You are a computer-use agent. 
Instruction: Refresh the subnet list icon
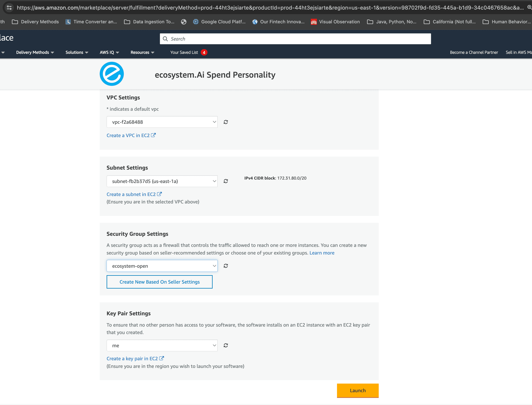click(226, 181)
